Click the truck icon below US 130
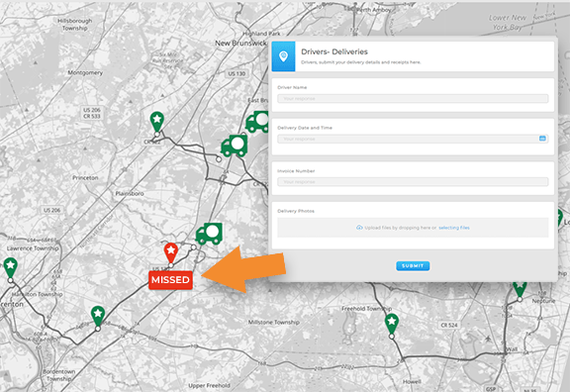Viewport: 570px width, 392px height. (x=235, y=146)
